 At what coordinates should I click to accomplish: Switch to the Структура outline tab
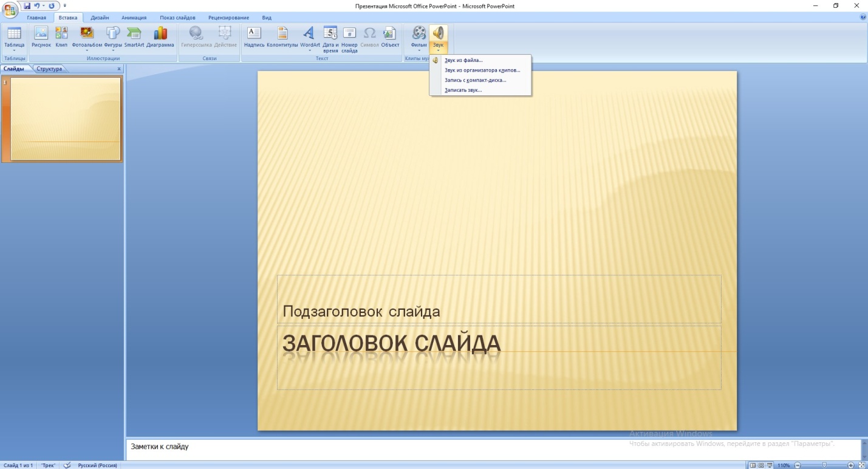coord(49,69)
